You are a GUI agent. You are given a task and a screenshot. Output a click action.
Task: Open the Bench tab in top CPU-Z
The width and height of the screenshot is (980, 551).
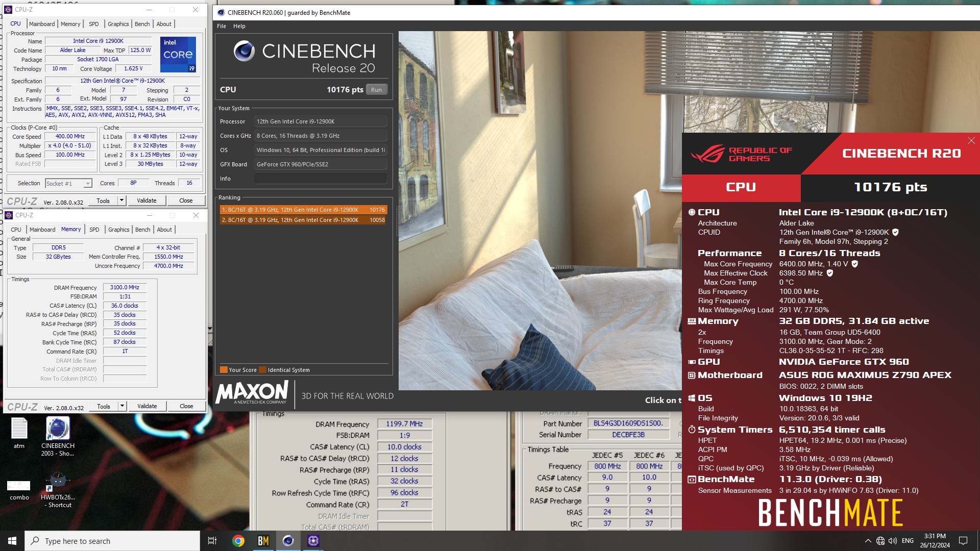[142, 24]
